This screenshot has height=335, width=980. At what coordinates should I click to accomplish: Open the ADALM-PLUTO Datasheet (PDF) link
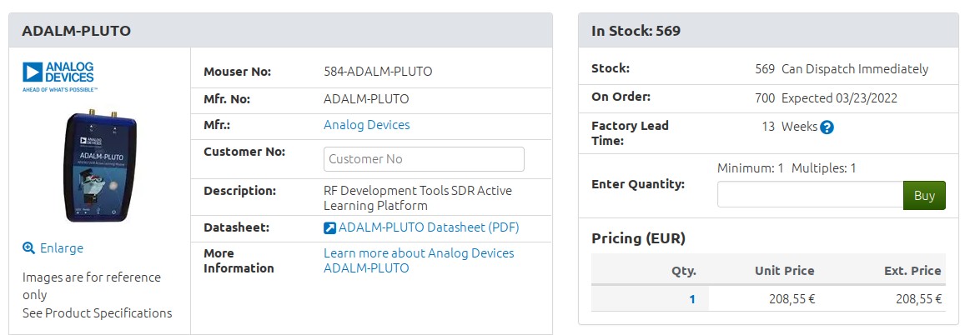pyautogui.click(x=429, y=227)
